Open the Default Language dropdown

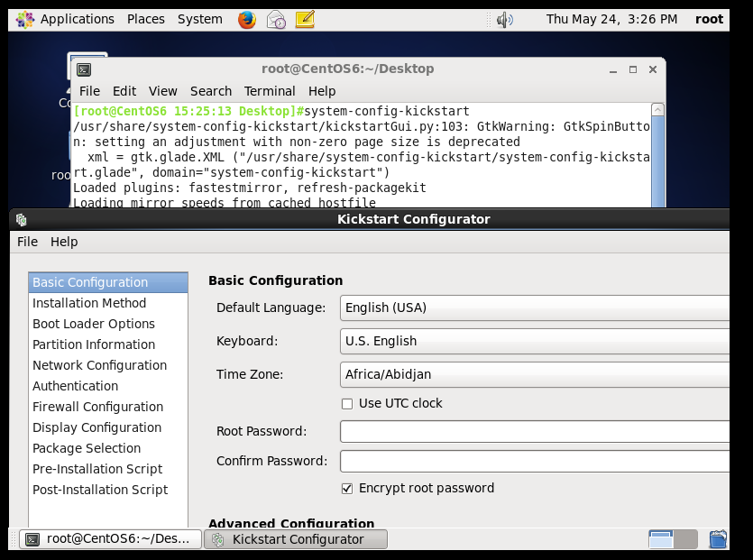click(535, 308)
